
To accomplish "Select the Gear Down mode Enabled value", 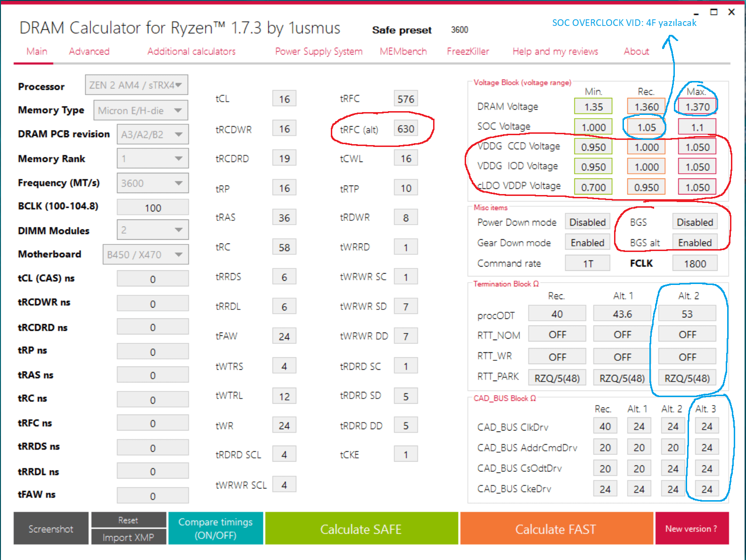I will click(x=588, y=243).
